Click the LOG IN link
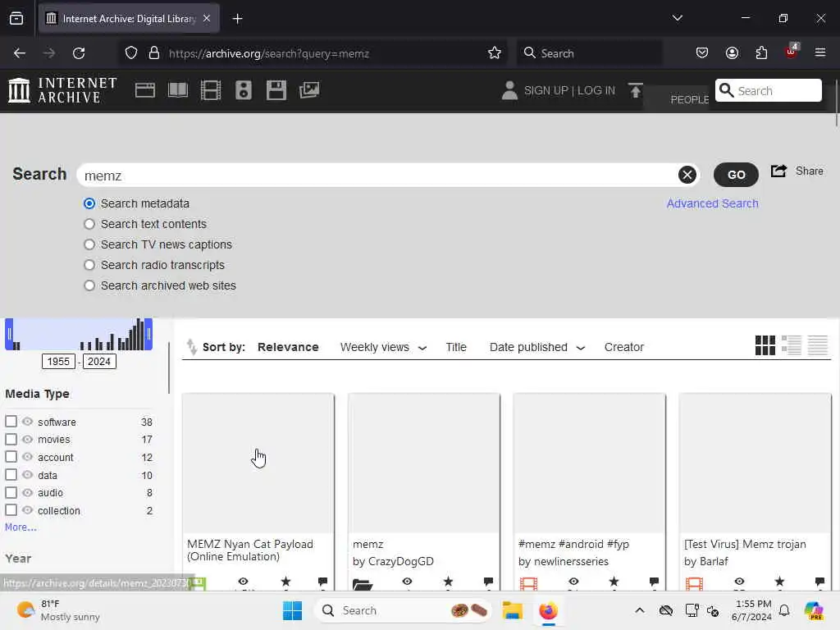The image size is (840, 630). (x=596, y=90)
